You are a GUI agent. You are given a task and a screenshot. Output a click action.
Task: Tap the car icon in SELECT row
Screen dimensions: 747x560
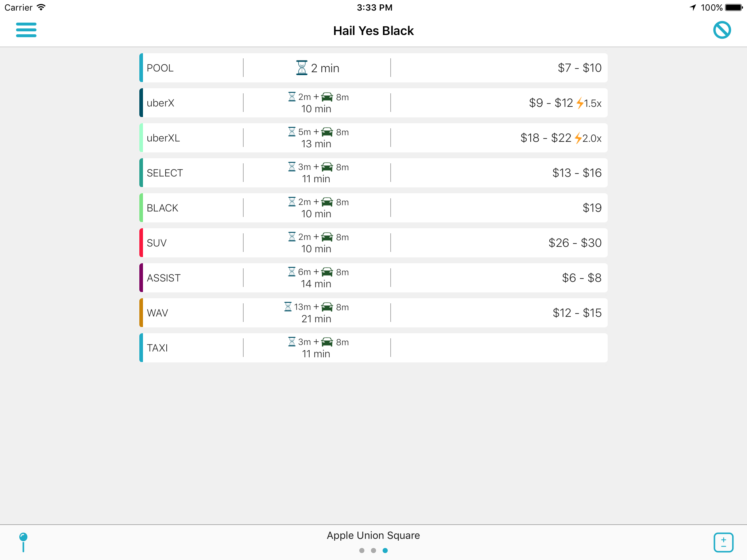pos(327,167)
